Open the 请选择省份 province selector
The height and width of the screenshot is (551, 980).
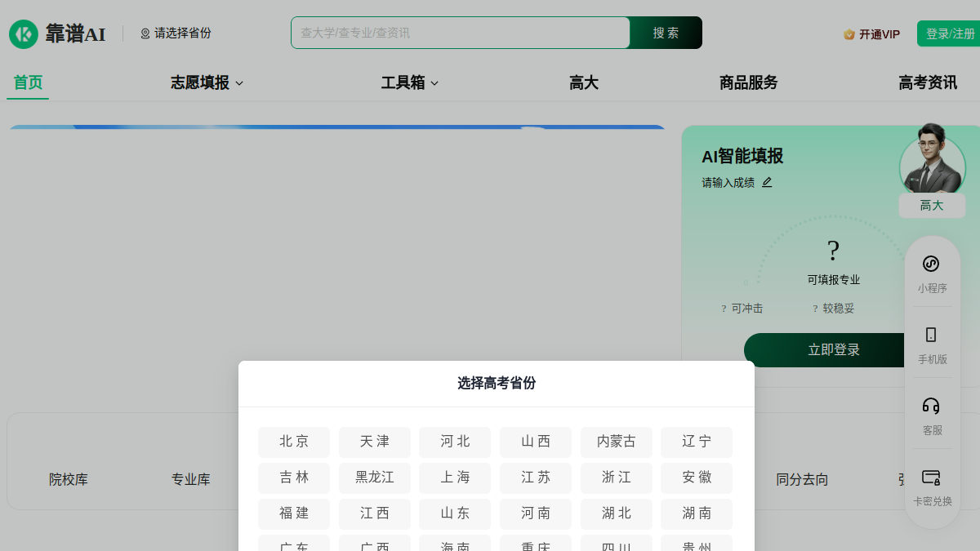click(x=176, y=33)
